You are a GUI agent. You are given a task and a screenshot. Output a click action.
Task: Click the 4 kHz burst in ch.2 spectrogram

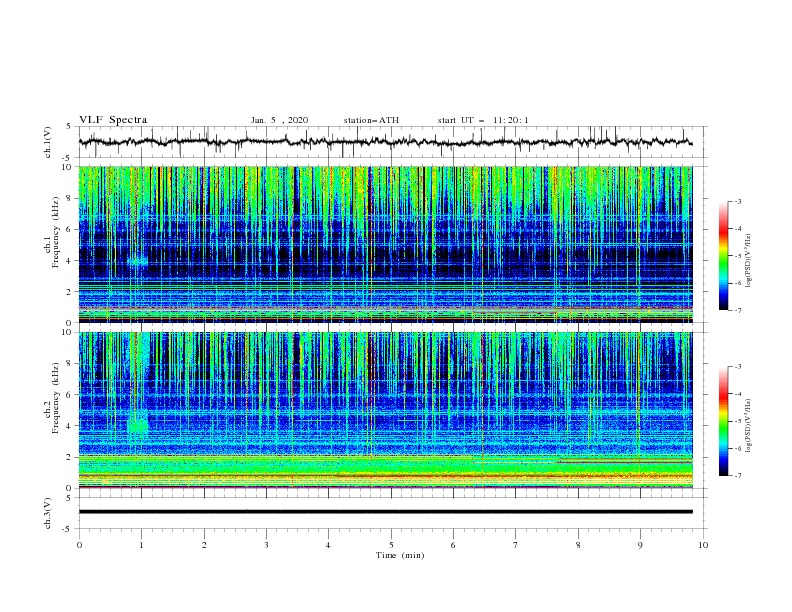137,425
